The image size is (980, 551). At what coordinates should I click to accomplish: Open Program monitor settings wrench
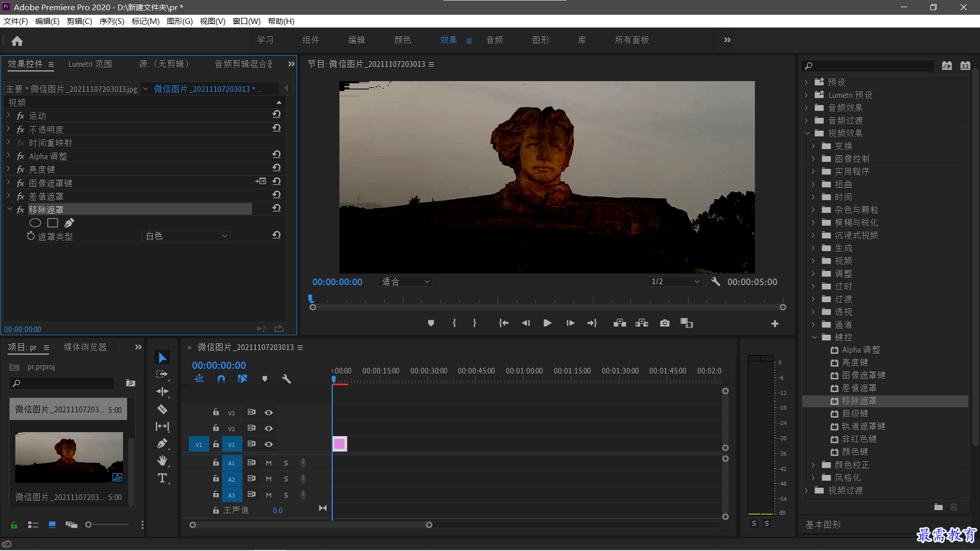click(716, 282)
